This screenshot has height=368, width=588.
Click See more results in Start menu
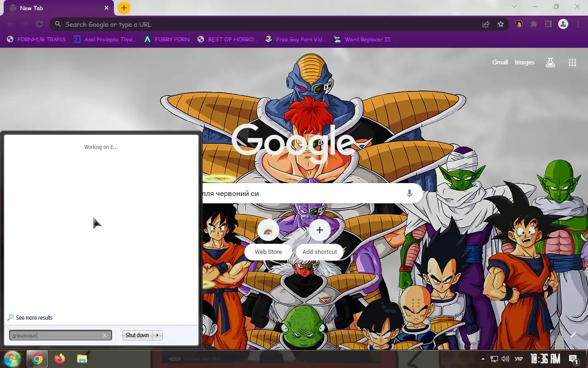click(30, 318)
